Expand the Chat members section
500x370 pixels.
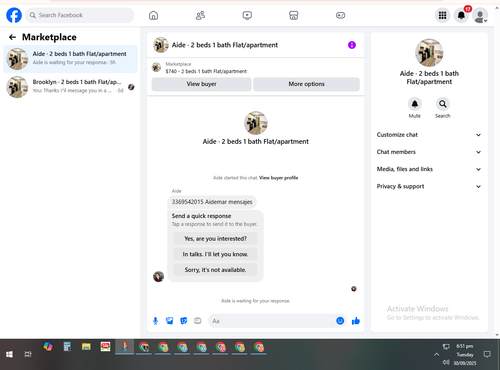429,152
